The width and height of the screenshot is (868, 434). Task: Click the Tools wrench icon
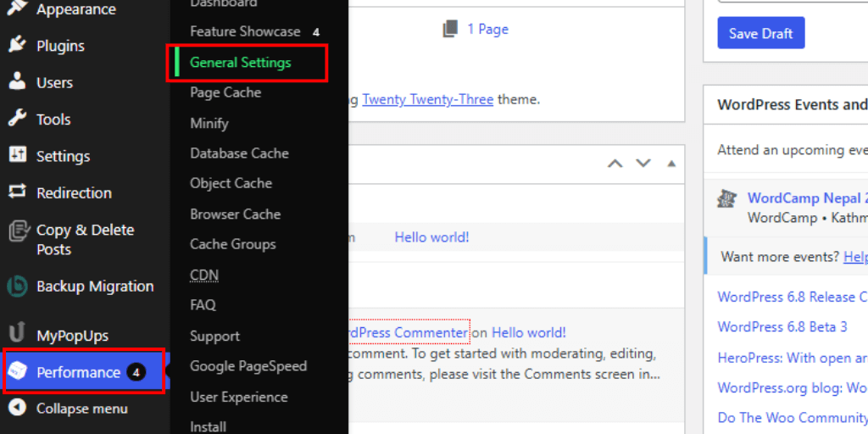(17, 119)
